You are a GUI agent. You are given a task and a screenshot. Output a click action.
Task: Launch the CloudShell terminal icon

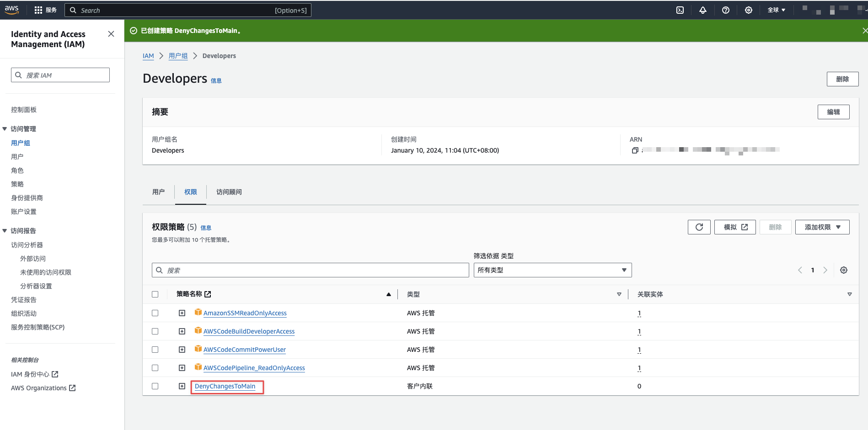point(680,10)
